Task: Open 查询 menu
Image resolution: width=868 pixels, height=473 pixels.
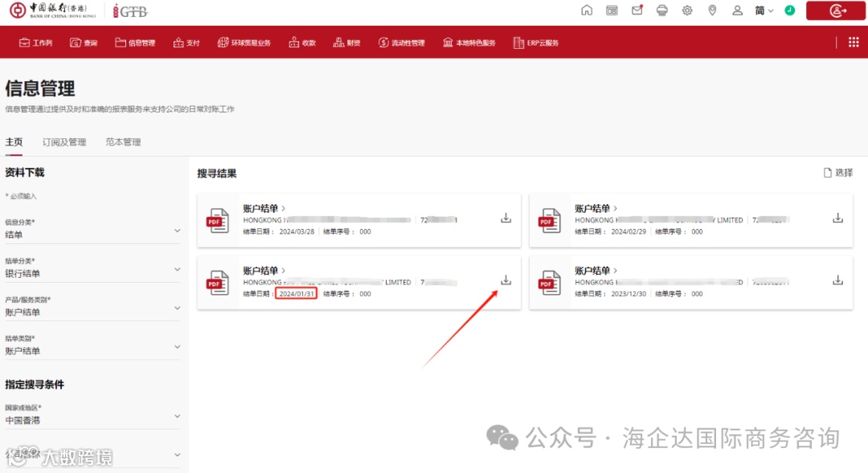Action: coord(84,43)
